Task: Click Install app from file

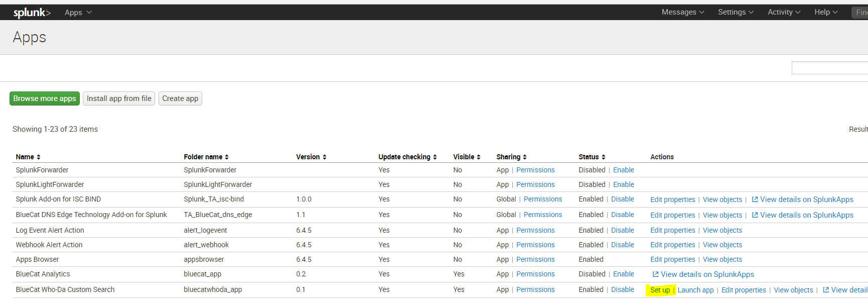Action: pos(119,98)
